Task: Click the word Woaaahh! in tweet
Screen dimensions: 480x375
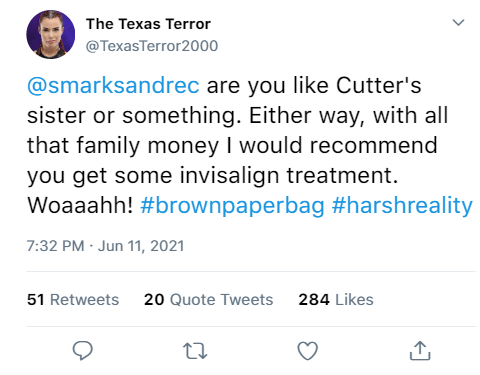Action: coord(80,205)
